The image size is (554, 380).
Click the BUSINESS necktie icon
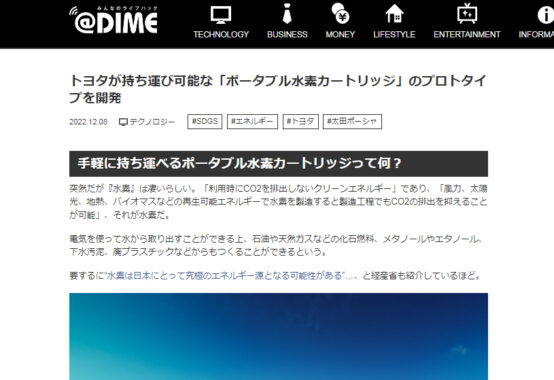click(287, 14)
